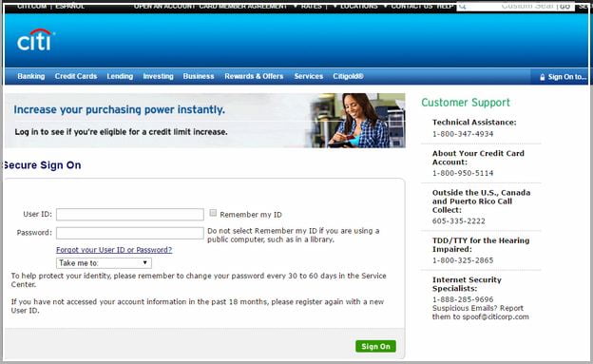This screenshot has width=593, height=364.
Task: Expand the Take me to dropdown
Action: tap(104, 263)
